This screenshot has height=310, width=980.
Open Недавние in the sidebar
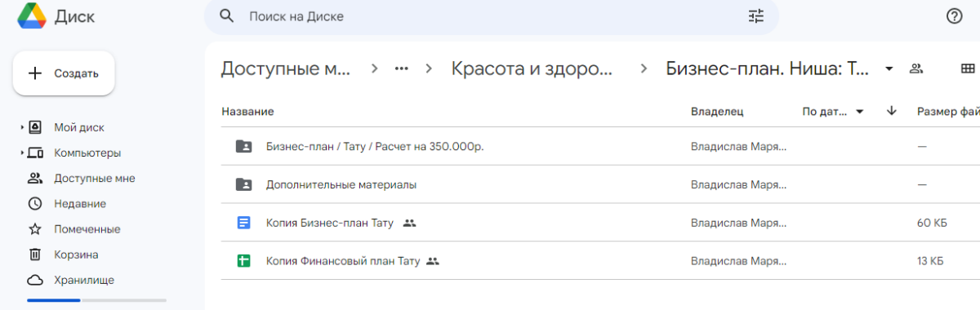coord(67,204)
